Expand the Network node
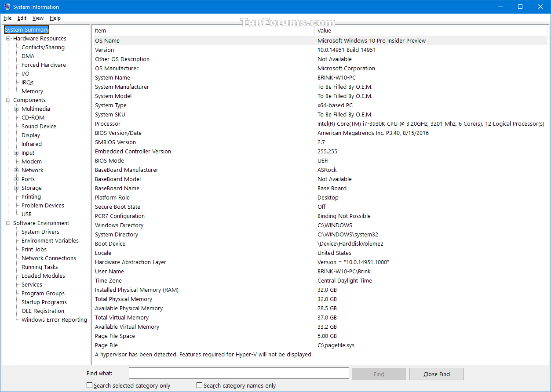Screen dimensions: 551x392 pos(16,170)
